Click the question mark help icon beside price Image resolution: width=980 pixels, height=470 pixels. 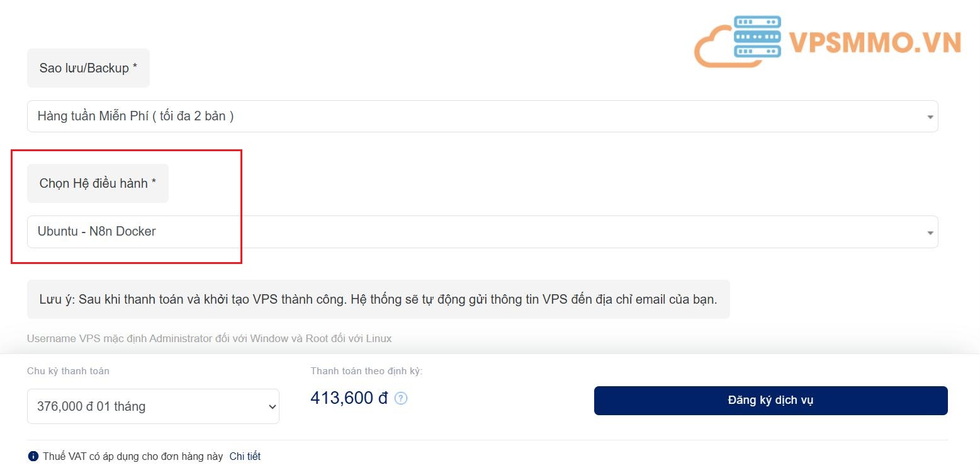click(x=401, y=398)
